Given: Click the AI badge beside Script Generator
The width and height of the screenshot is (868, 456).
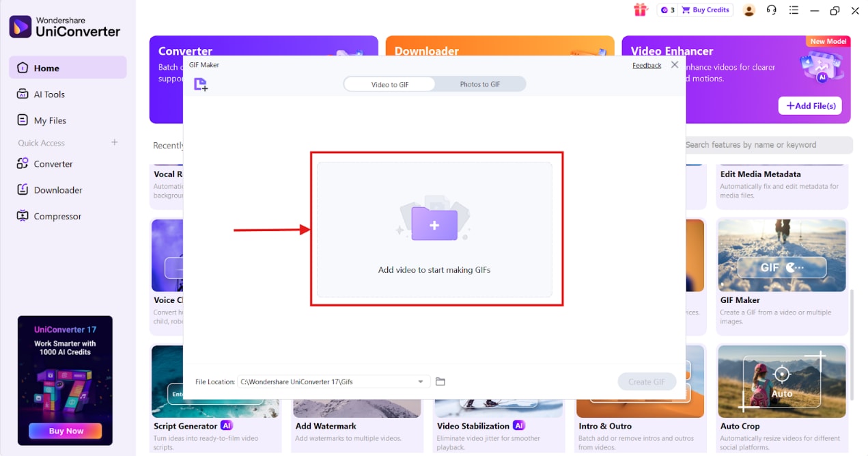Looking at the screenshot, I should (x=226, y=425).
